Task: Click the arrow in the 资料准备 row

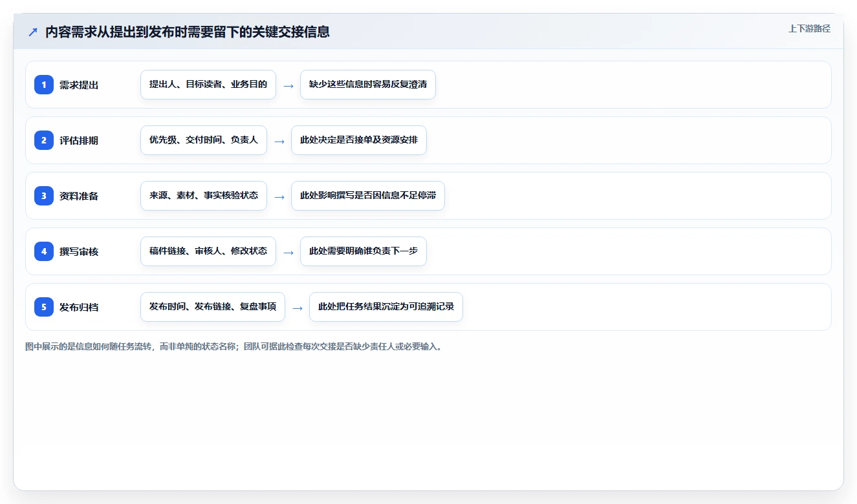Action: pyautogui.click(x=279, y=196)
